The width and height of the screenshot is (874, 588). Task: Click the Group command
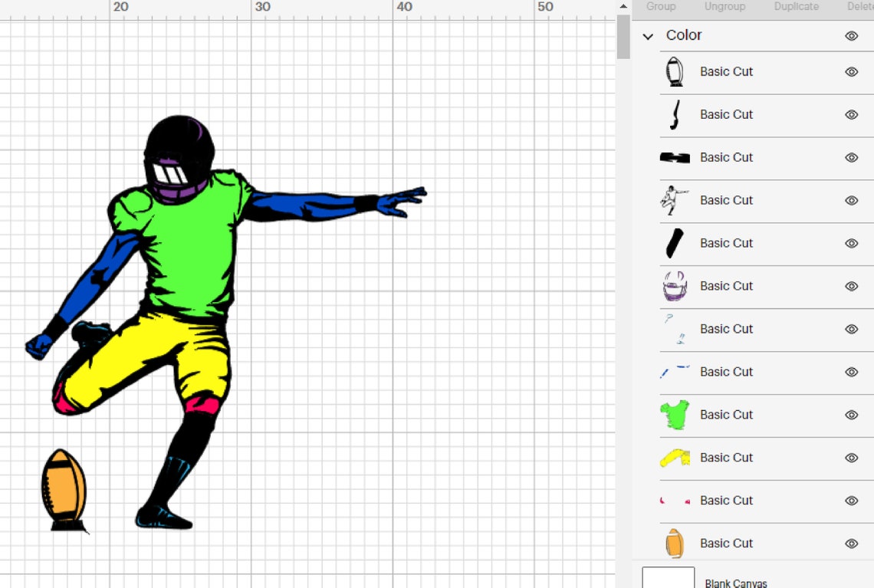pyautogui.click(x=660, y=6)
